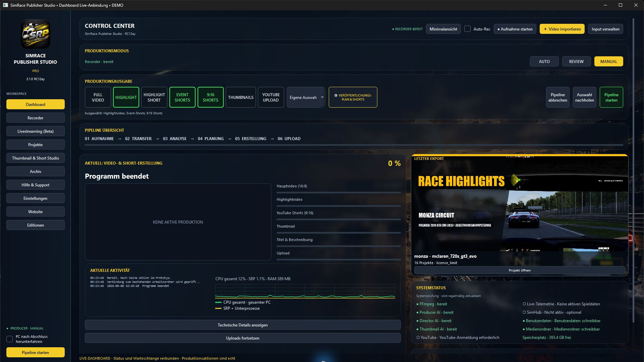Toggle the THUMBNAILS output option
This screenshot has width=644, height=362.
(241, 97)
